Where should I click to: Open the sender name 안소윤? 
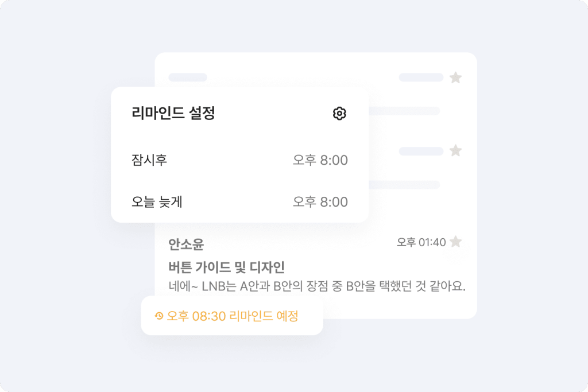pos(186,244)
